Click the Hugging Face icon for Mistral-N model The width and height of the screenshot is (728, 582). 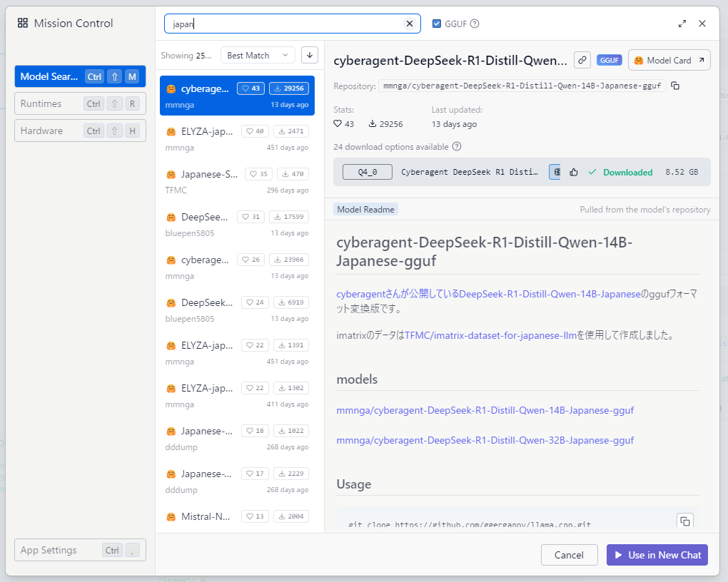click(x=171, y=516)
